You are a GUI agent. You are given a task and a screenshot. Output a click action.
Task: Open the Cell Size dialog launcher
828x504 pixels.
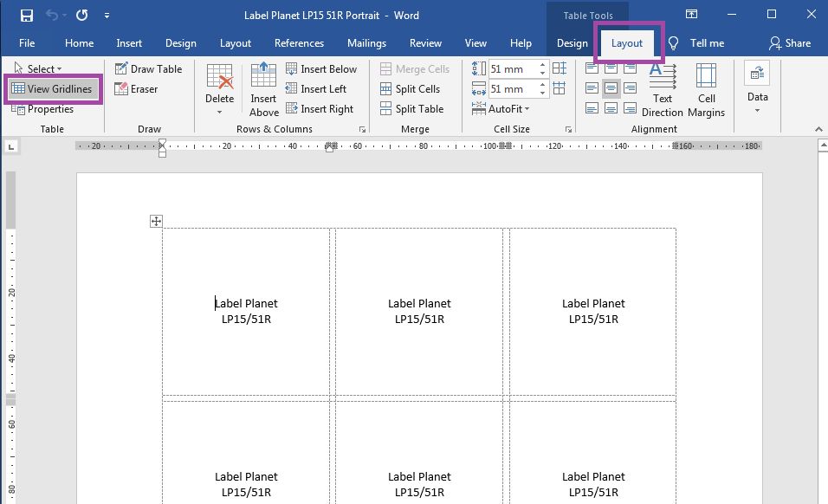coord(568,129)
